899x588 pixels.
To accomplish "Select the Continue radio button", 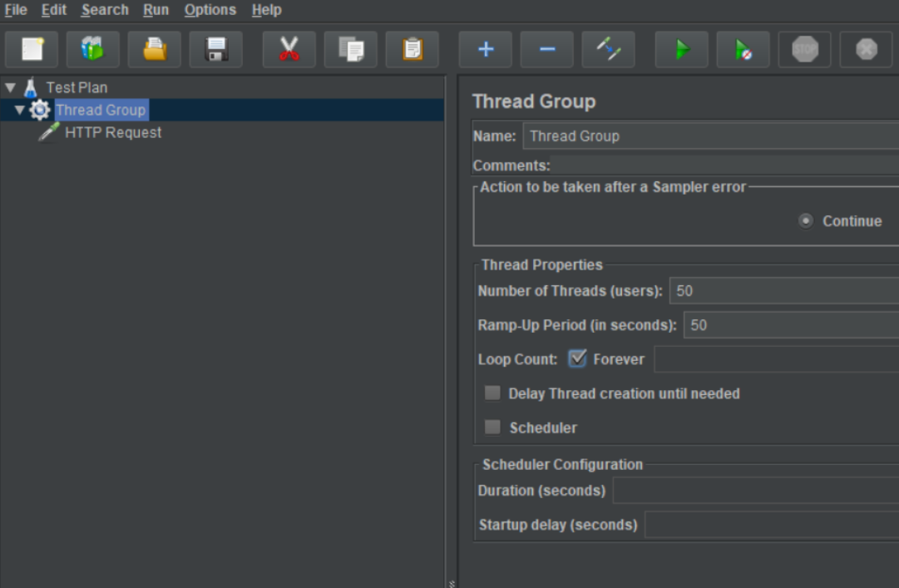I will (805, 220).
